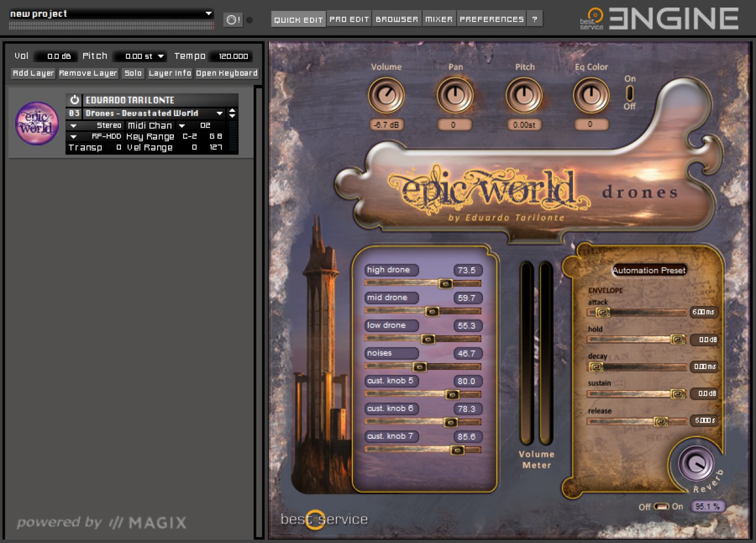Click the Reverb knob

coord(696,463)
